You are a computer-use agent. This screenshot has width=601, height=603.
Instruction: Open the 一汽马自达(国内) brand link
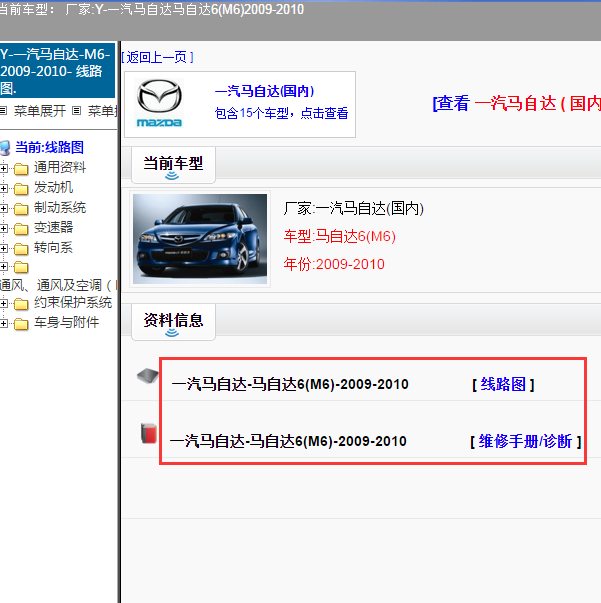tap(264, 91)
